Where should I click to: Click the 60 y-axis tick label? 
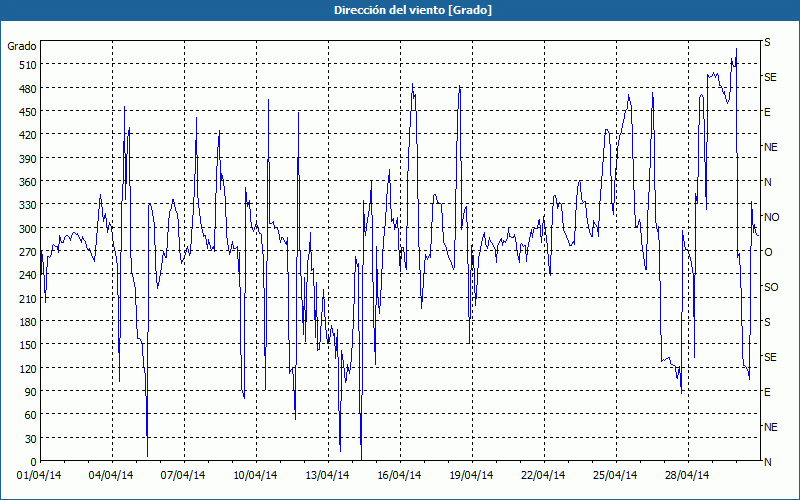coord(31,415)
